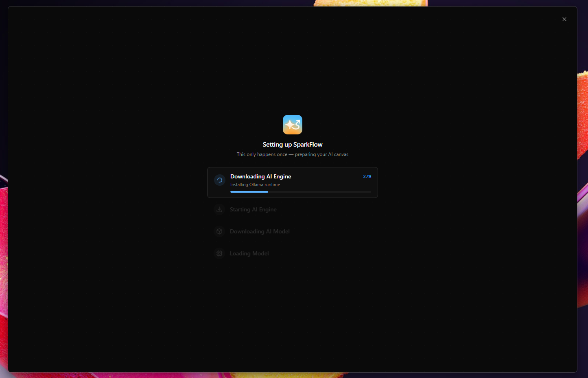Image resolution: width=588 pixels, height=378 pixels.
Task: Click the Downloading AI Engine step title
Action: 260,176
